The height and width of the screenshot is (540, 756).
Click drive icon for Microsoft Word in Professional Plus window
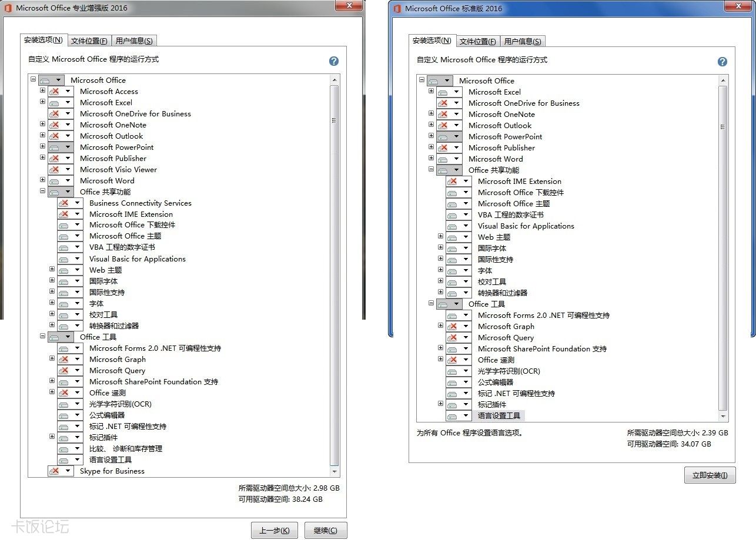(55, 180)
